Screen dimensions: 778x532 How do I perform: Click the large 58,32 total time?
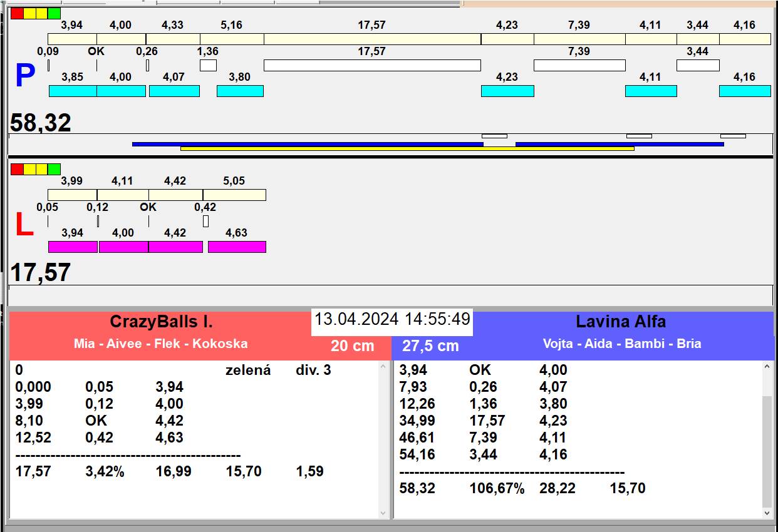pyautogui.click(x=41, y=123)
